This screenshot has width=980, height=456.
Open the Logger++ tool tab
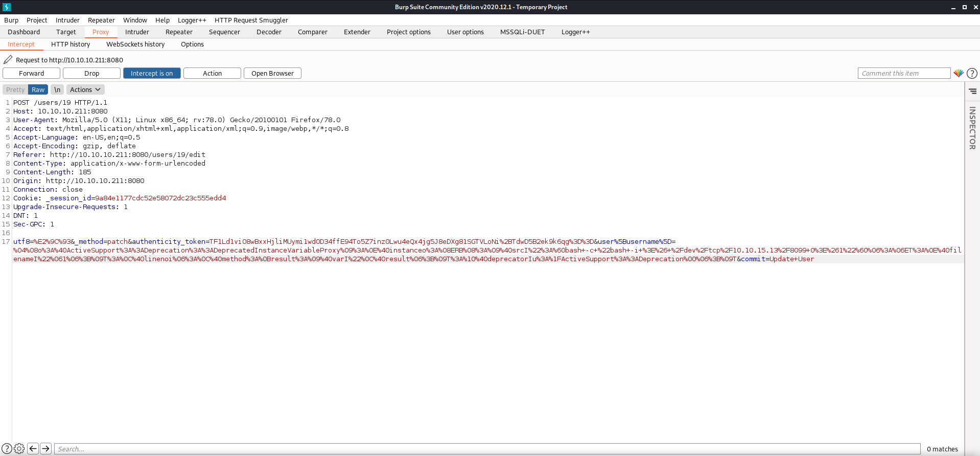(x=576, y=32)
